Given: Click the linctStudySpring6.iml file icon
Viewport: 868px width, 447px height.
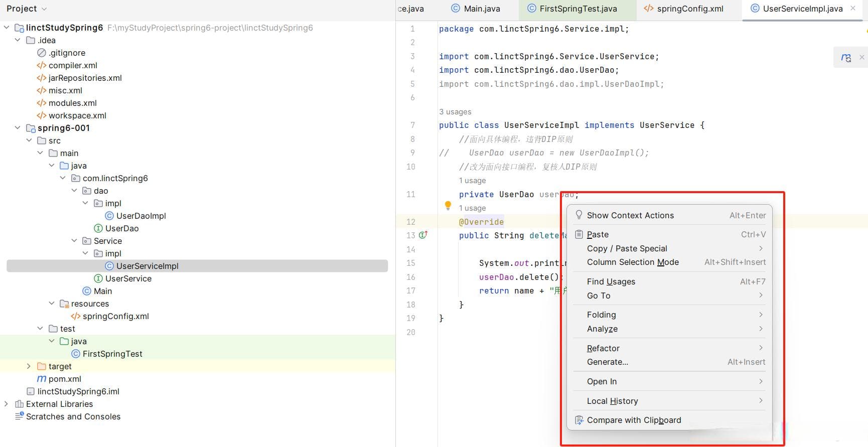Looking at the screenshot, I should (x=31, y=391).
